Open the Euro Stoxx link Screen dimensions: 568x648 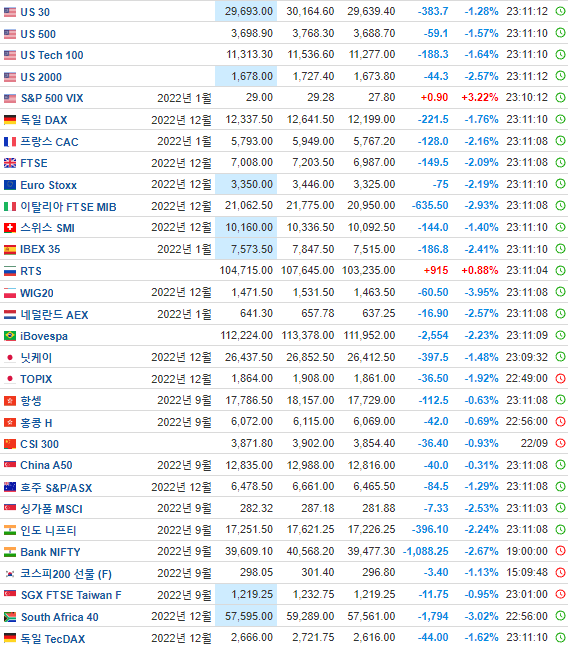[49, 185]
